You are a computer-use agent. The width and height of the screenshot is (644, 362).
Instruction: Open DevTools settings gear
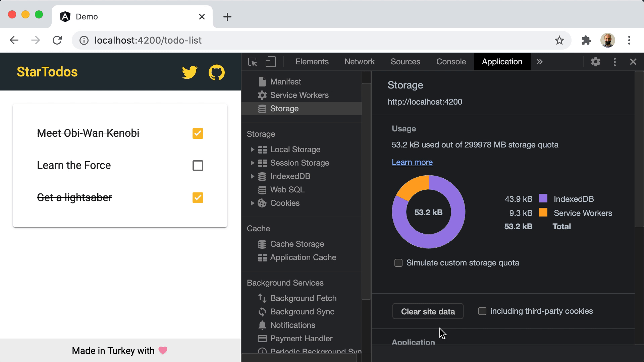pyautogui.click(x=595, y=62)
